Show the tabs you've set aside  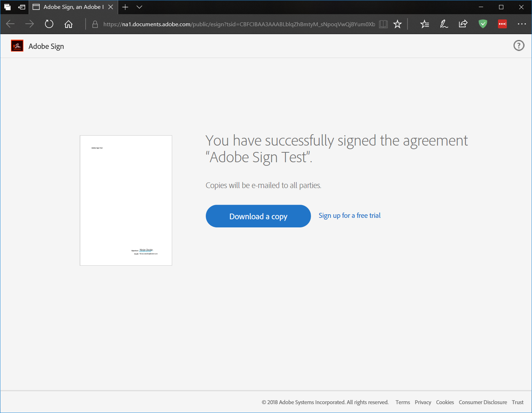click(7, 7)
